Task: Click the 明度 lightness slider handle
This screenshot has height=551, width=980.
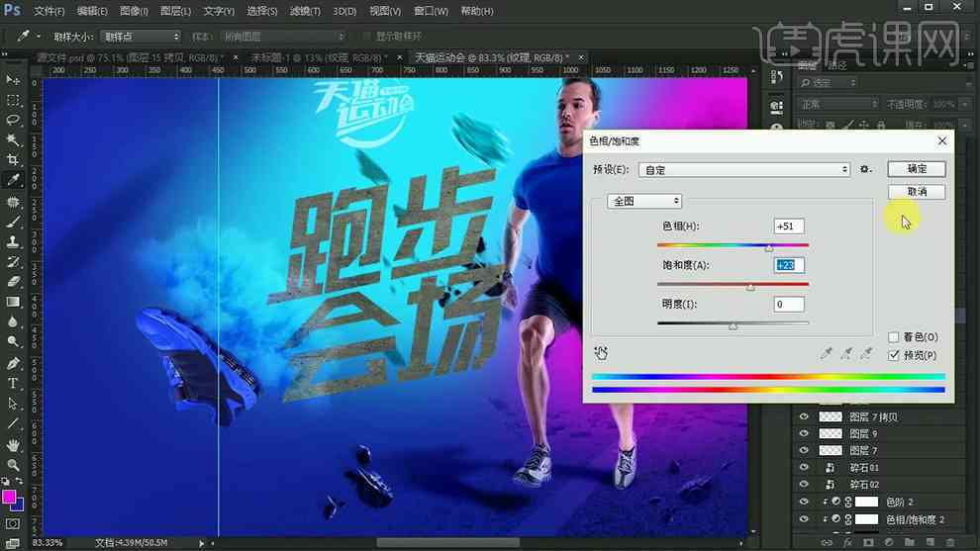Action: click(x=734, y=326)
